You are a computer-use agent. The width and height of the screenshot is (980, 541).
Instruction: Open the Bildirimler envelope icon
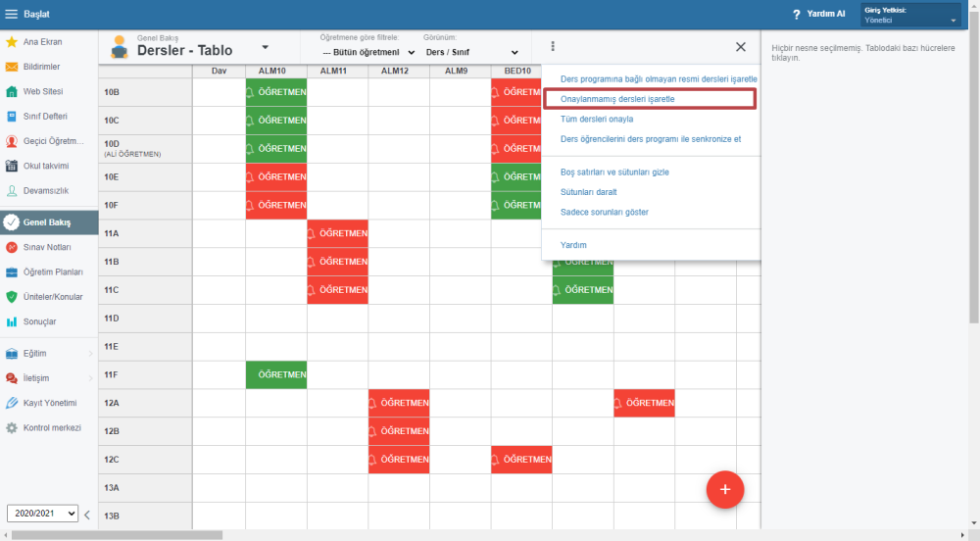[x=11, y=67]
